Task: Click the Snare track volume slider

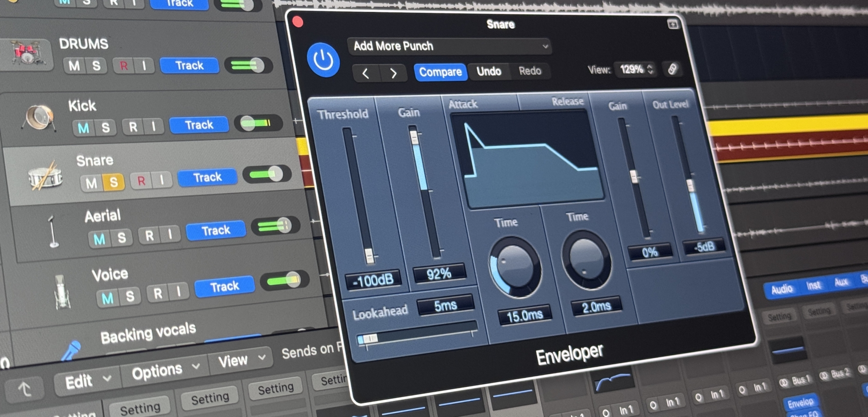Action: (267, 174)
